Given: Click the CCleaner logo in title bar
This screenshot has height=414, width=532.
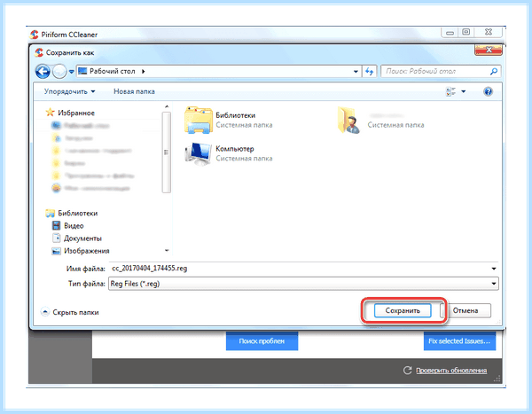Looking at the screenshot, I should tap(34, 35).
